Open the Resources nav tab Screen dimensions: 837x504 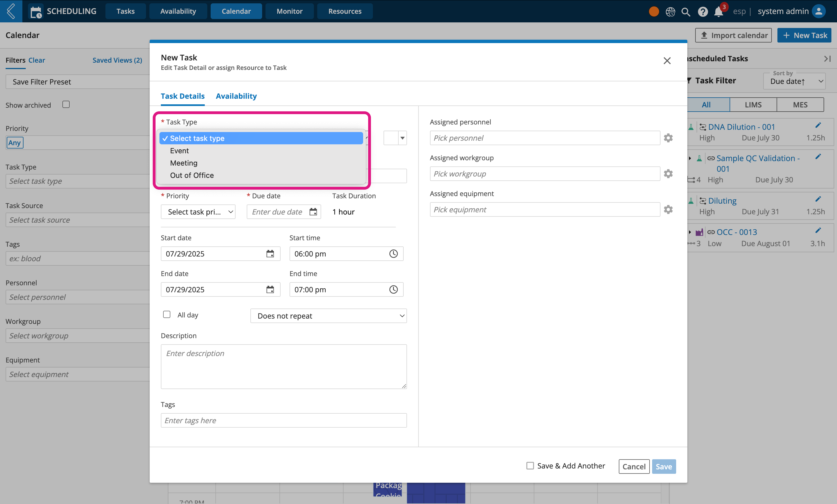coord(345,11)
